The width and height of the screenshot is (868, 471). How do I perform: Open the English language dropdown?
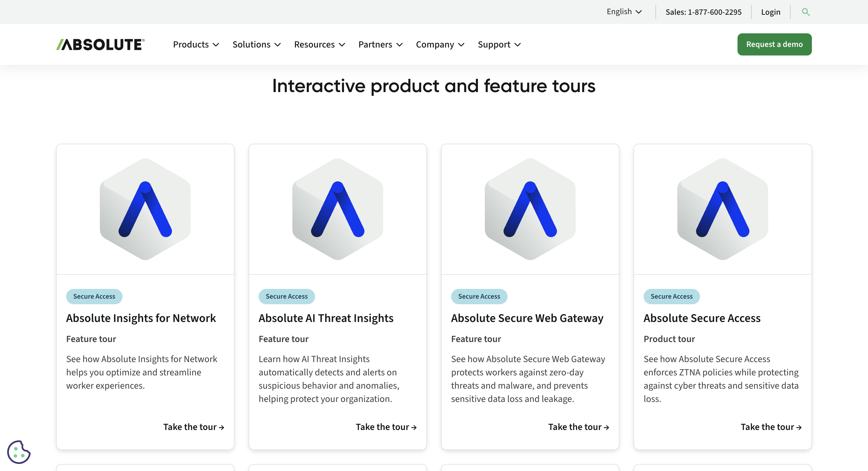[x=624, y=12]
